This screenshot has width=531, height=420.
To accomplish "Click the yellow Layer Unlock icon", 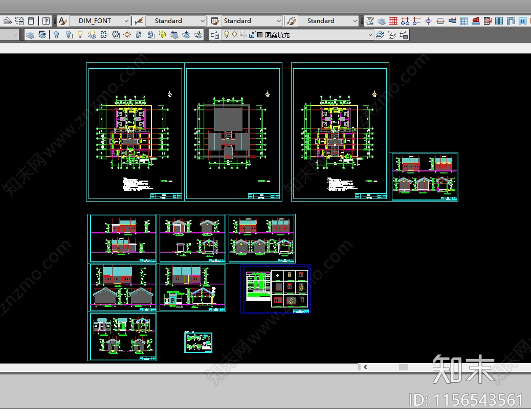I will click(x=163, y=35).
